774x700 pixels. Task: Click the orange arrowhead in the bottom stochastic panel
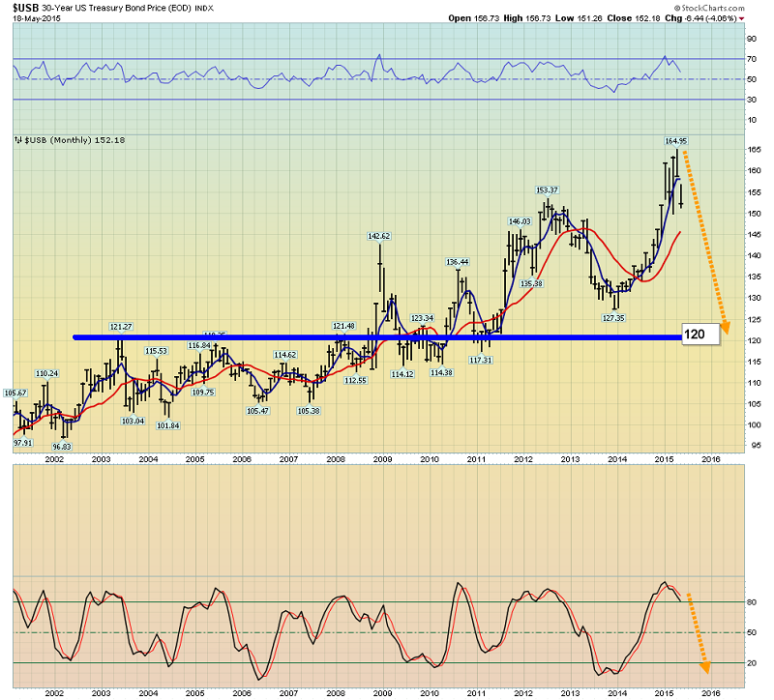click(704, 666)
